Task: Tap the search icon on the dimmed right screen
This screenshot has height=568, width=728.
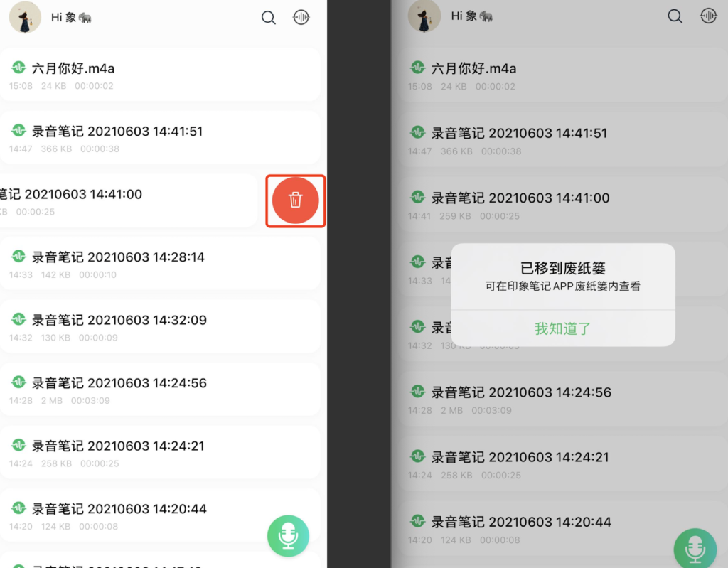Action: [675, 16]
